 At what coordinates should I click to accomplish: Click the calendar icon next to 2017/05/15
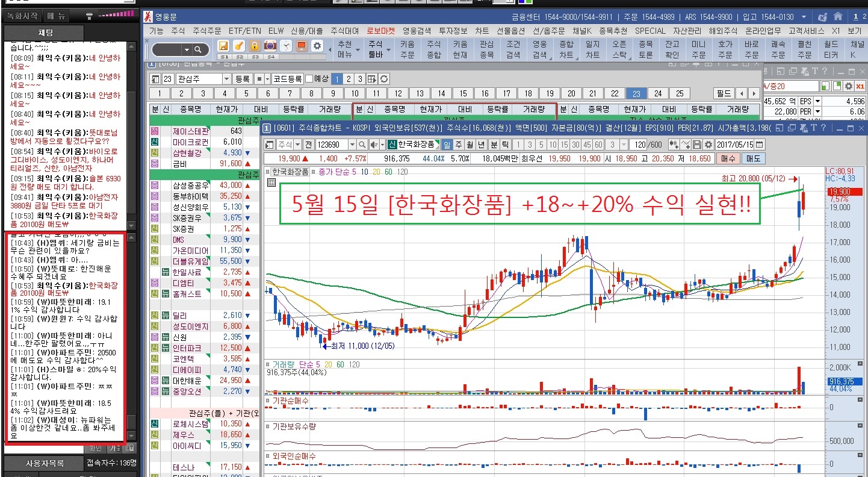(x=760, y=145)
